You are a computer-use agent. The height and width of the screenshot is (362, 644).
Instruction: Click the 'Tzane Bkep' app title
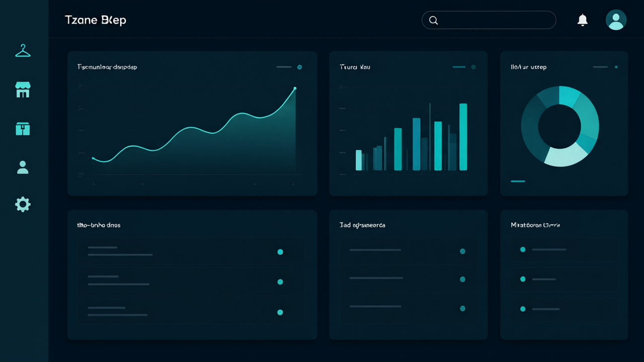click(x=96, y=20)
